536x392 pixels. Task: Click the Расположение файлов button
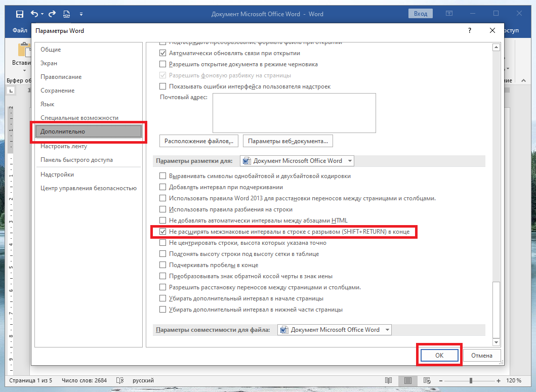[x=198, y=141]
